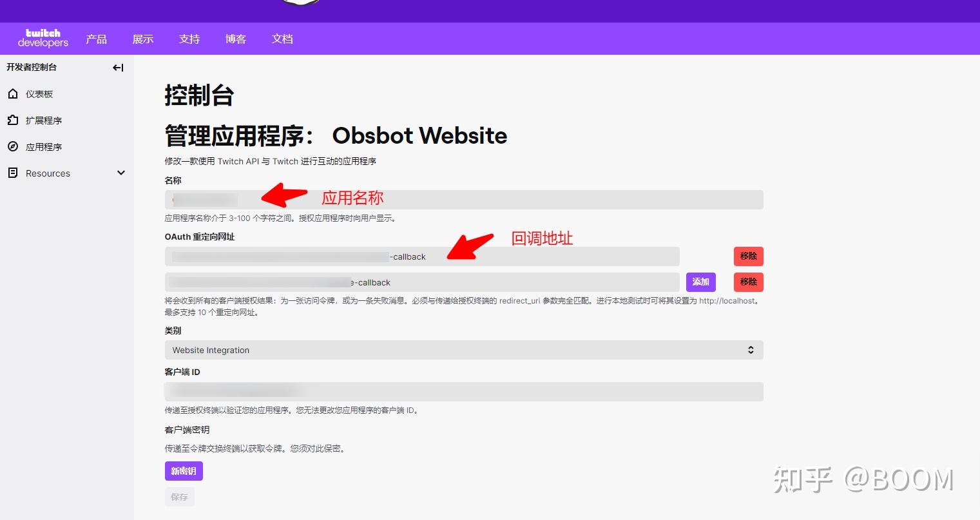Go to 应用程序 in sidebar
This screenshot has height=520, width=980.
coord(44,147)
